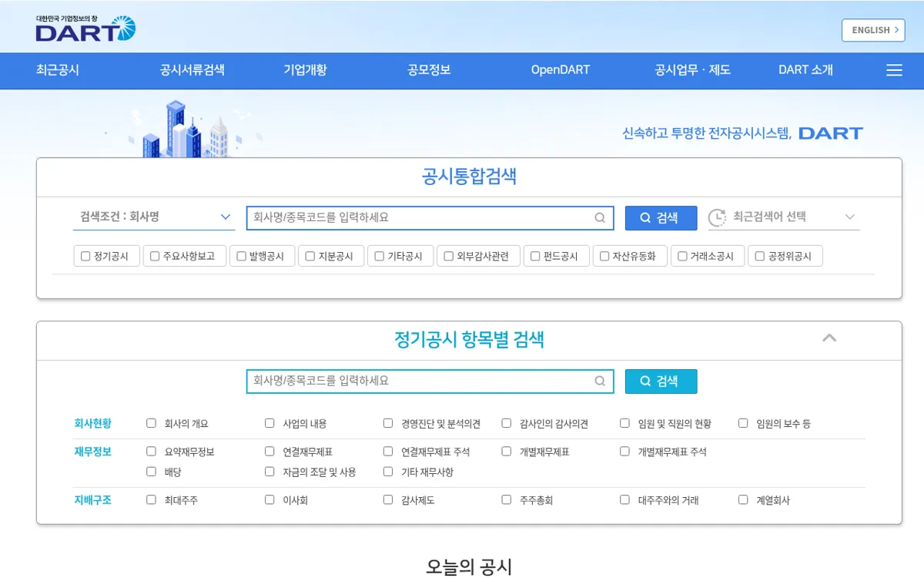The width and height of the screenshot is (924, 578).
Task: Expand the 최근검색어 선택 dropdown
Action: [x=784, y=217]
